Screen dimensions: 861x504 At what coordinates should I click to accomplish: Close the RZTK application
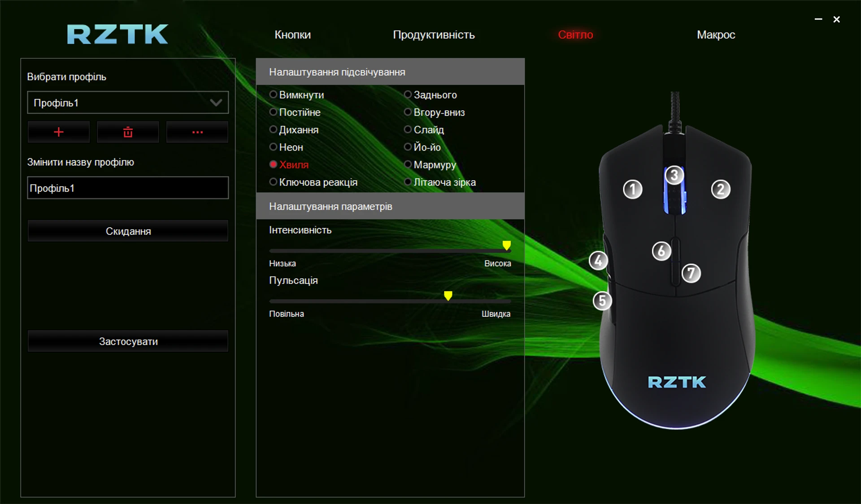click(x=836, y=19)
